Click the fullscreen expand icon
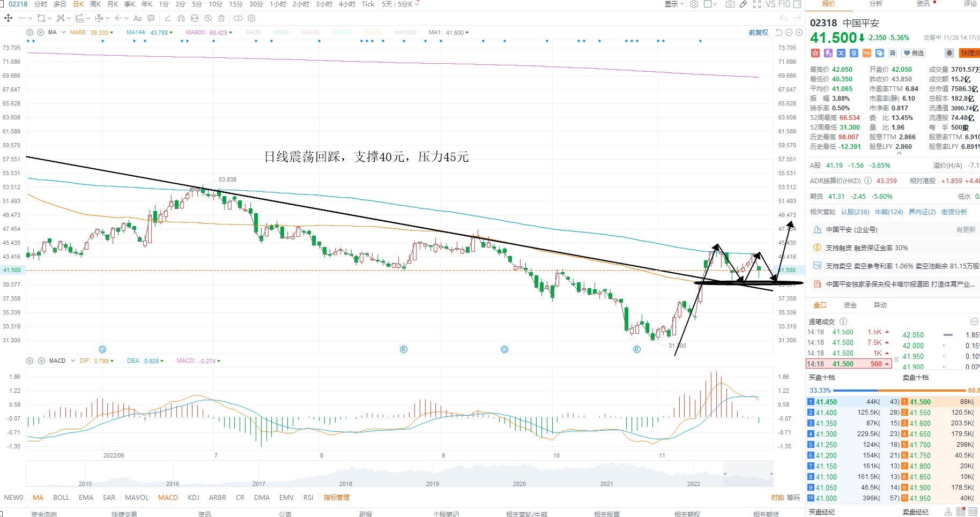The image size is (980, 517). click(757, 4)
